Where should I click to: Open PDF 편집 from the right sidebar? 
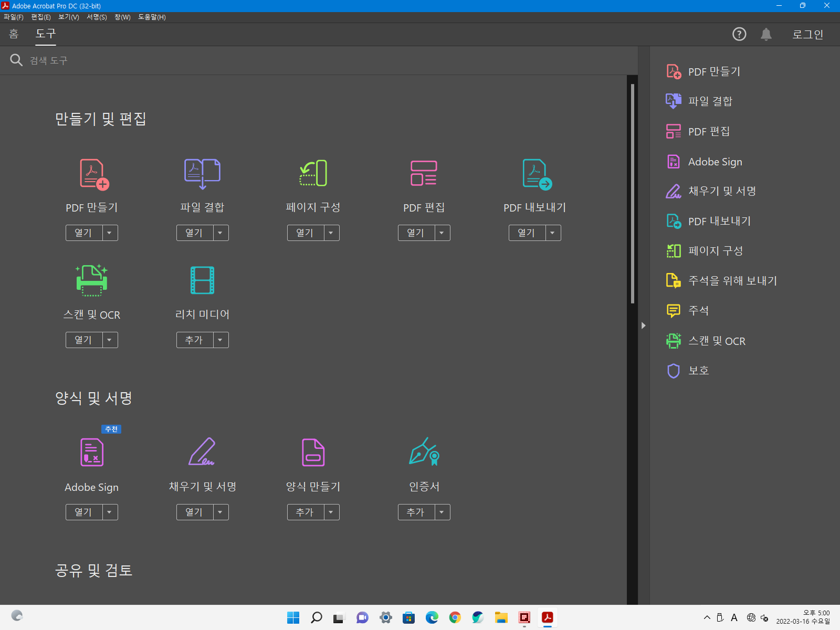[698, 131]
